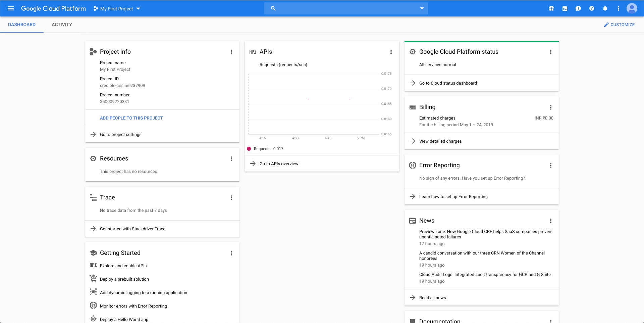Click All services normal status text
Screen dimensions: 644x323
point(437,65)
